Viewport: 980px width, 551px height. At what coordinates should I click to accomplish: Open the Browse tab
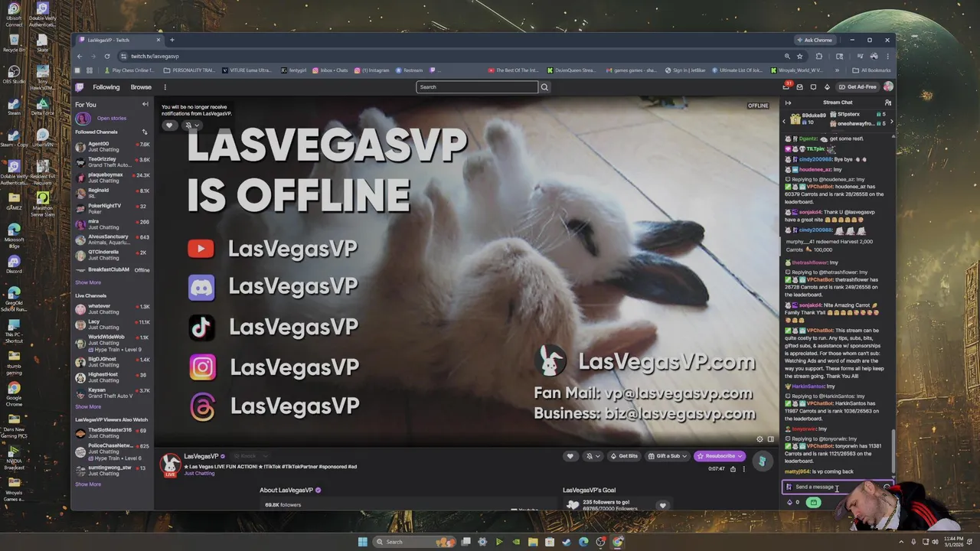click(141, 87)
